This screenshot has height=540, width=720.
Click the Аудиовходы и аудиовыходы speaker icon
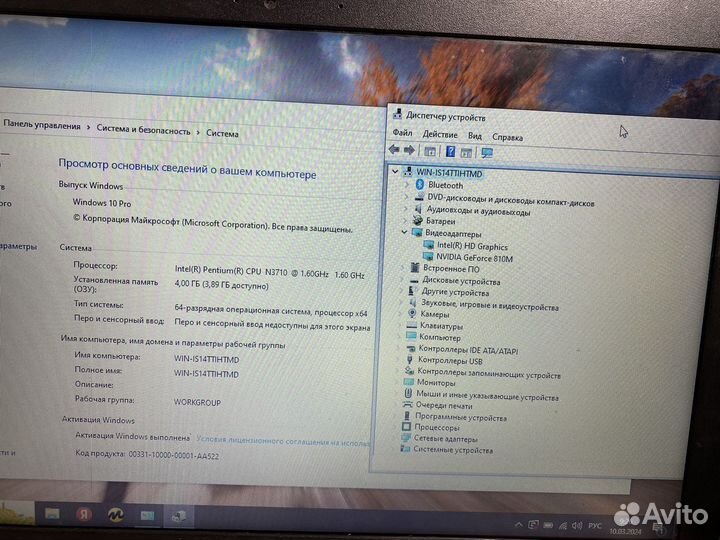[x=418, y=208]
